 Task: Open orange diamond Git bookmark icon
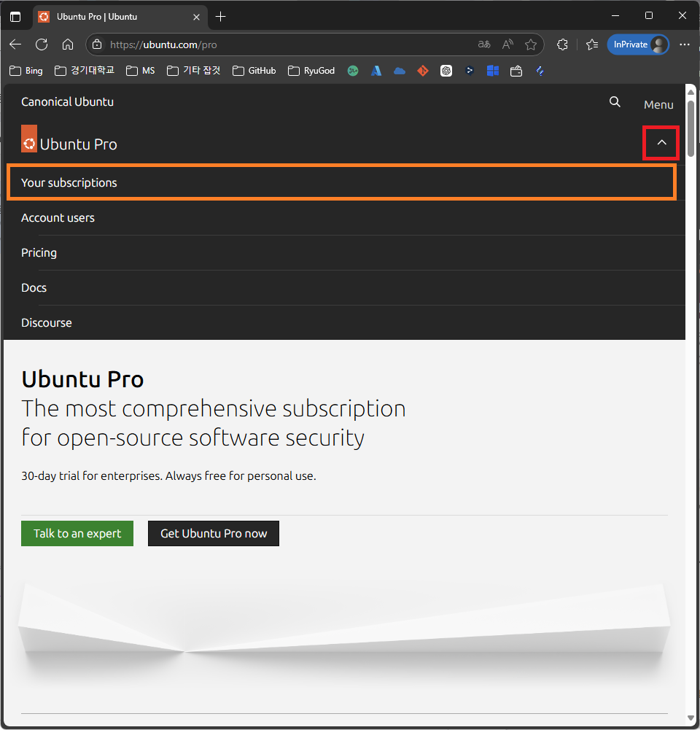point(423,71)
